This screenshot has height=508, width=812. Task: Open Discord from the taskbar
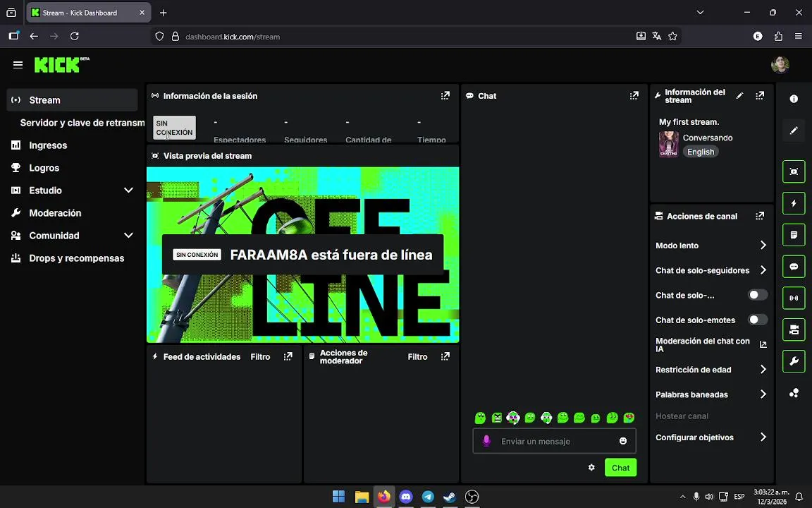[x=406, y=497]
